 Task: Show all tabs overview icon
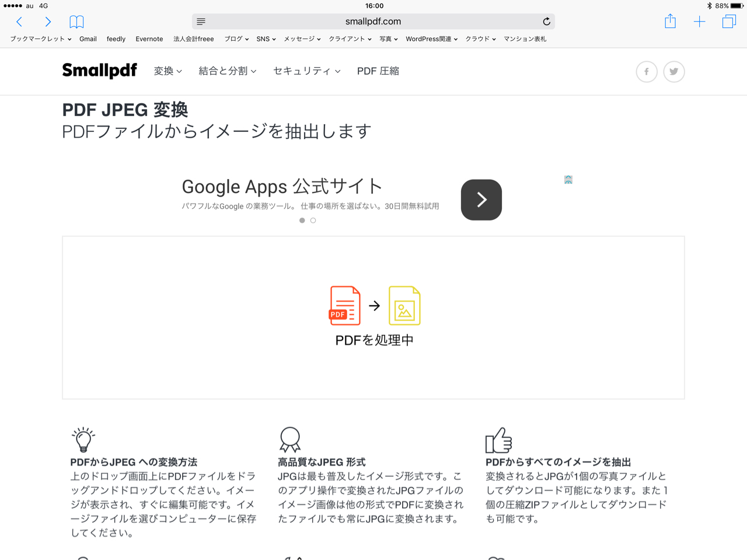coord(729,22)
